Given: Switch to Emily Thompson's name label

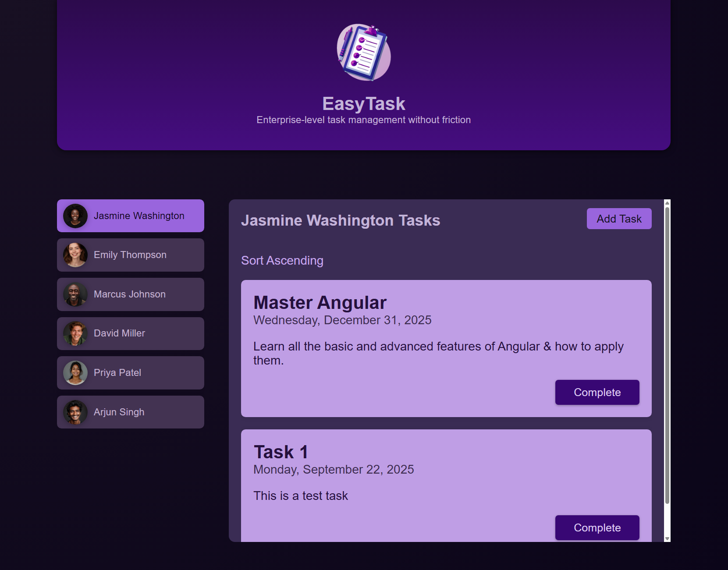Looking at the screenshot, I should click(130, 255).
